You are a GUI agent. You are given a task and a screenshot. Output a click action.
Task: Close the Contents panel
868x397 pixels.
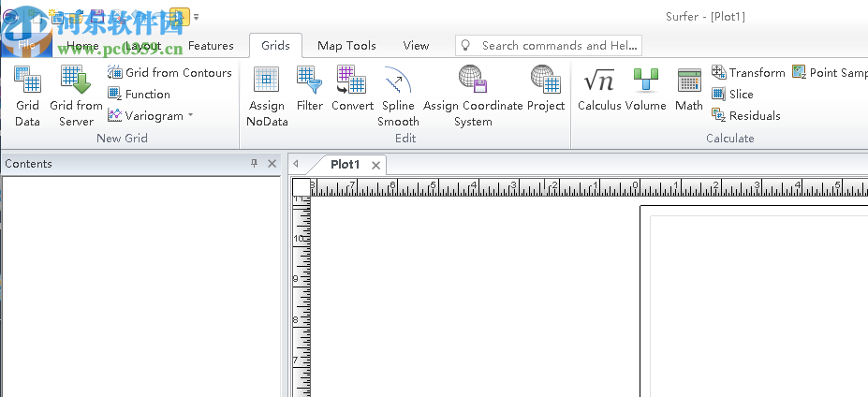(272, 163)
